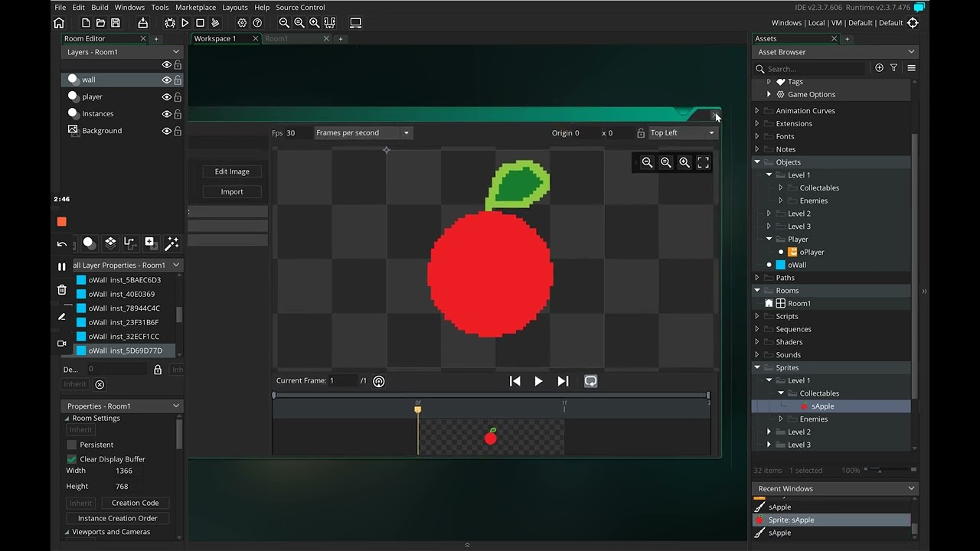980x551 pixels.
Task: Select the magic wand room tool
Action: 171,243
